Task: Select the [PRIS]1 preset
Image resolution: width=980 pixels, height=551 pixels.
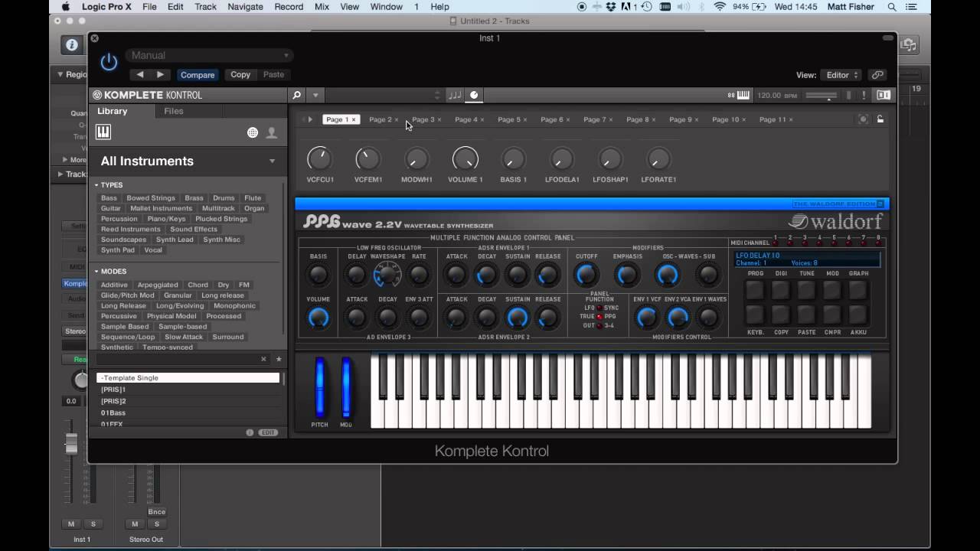Action: point(188,390)
